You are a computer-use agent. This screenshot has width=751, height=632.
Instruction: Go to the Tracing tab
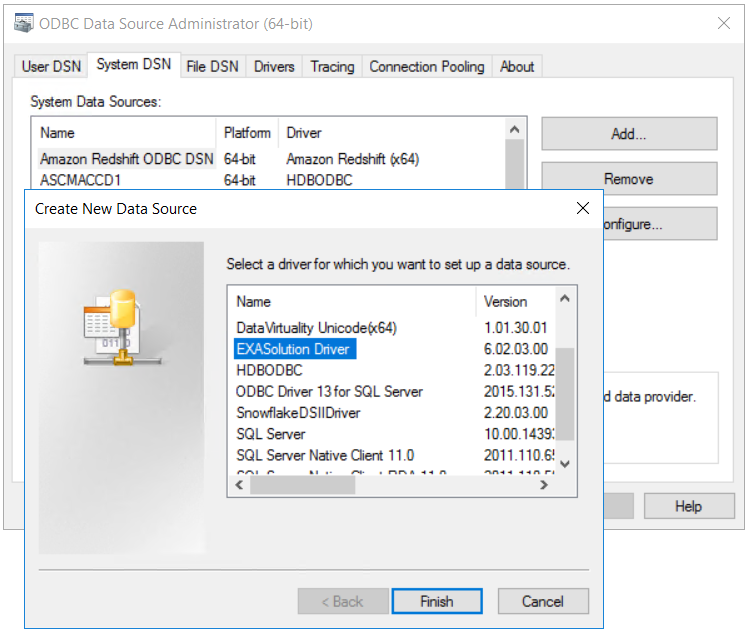pos(332,66)
